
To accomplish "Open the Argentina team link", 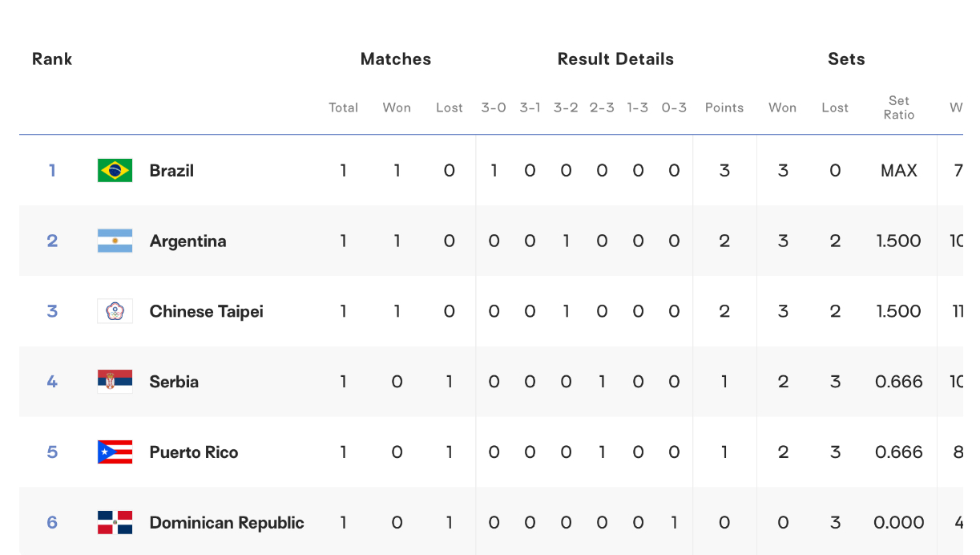I will [188, 241].
